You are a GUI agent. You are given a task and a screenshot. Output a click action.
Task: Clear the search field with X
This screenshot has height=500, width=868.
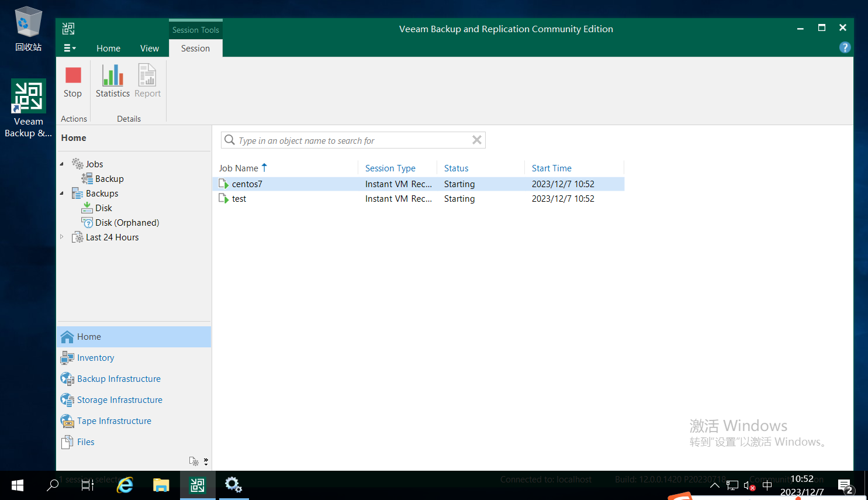(477, 140)
